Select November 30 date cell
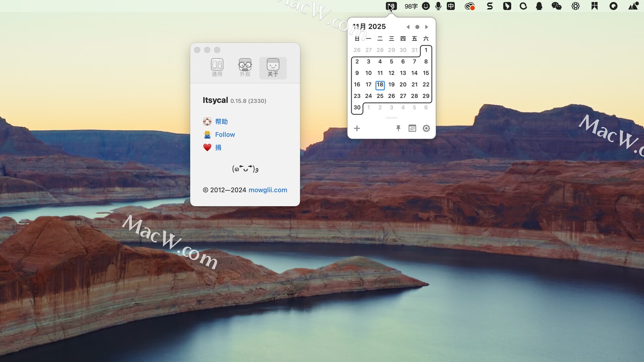 (357, 107)
